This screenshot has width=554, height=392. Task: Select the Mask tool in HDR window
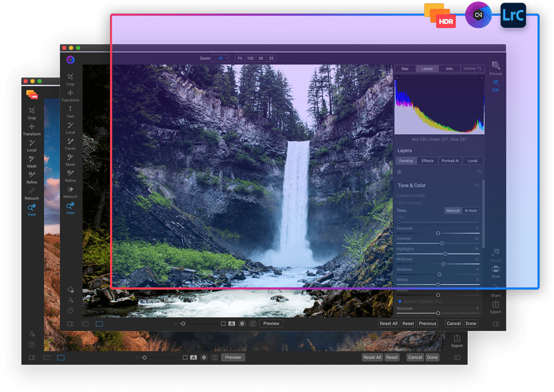click(32, 162)
